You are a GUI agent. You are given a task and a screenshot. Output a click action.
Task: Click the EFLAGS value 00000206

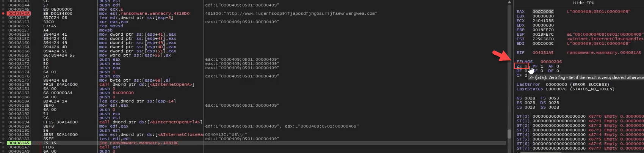point(551,62)
